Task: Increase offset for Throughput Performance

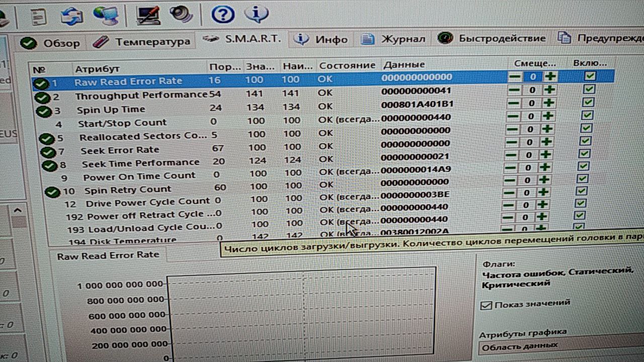Action: pos(550,90)
